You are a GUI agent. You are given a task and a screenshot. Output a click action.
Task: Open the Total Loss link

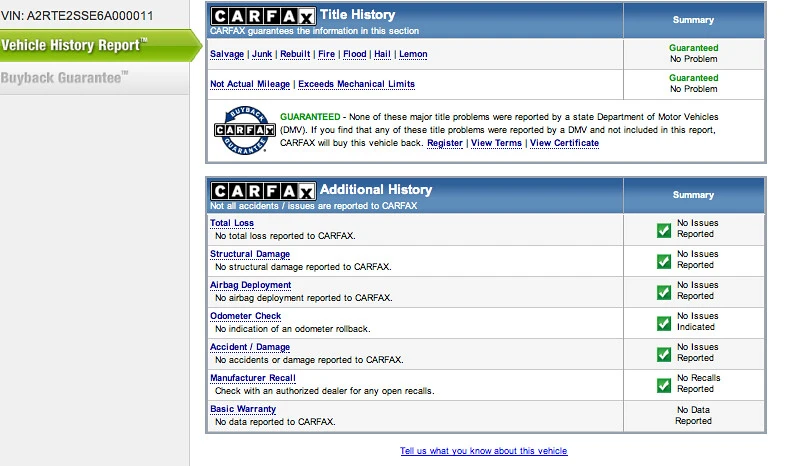click(232, 223)
